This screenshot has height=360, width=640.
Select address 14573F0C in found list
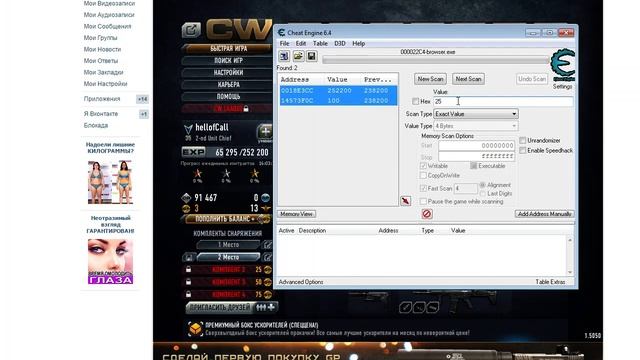click(338, 100)
